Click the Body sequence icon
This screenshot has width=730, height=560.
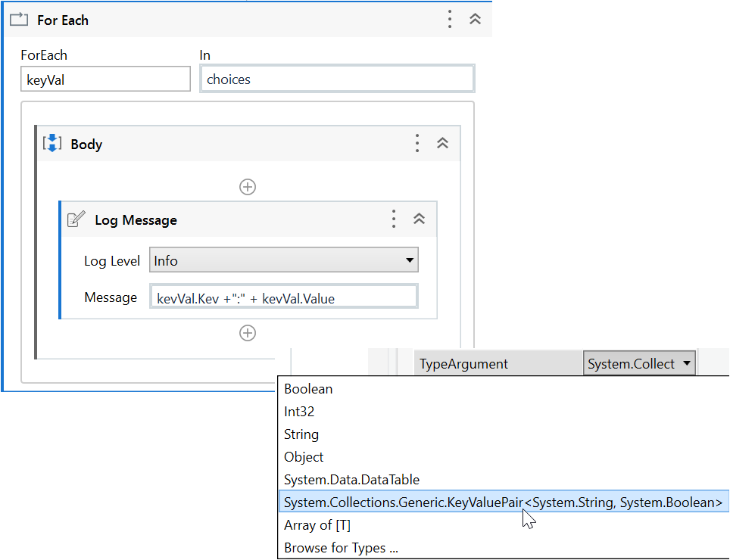pyautogui.click(x=51, y=144)
